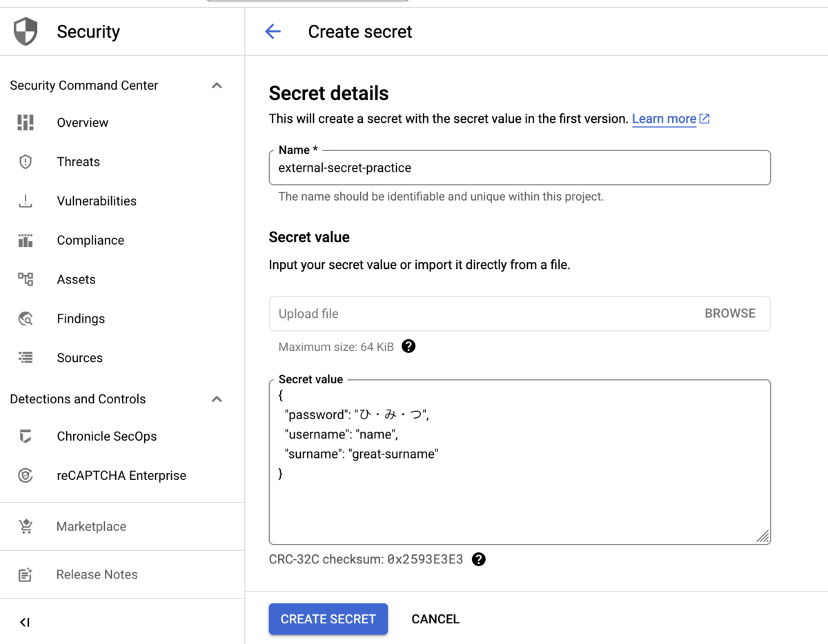Collapse the Detections and Controls section
Viewport: 828px width, 644px height.
[217, 399]
